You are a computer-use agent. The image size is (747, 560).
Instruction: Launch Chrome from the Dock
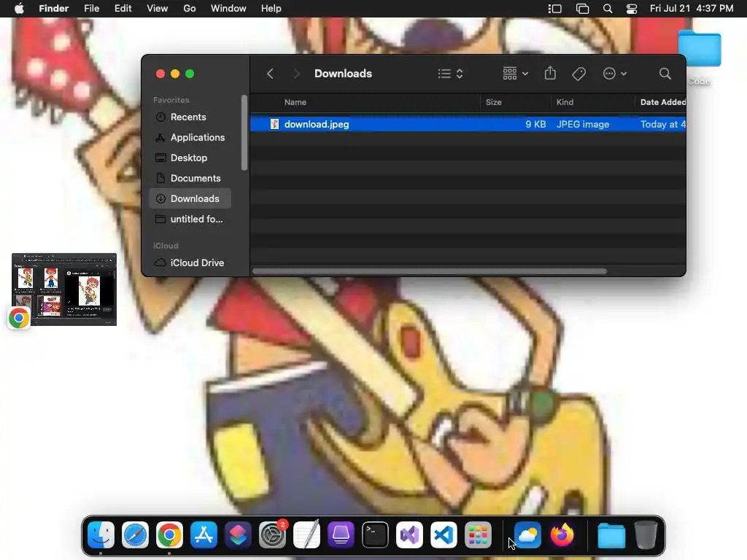[169, 534]
